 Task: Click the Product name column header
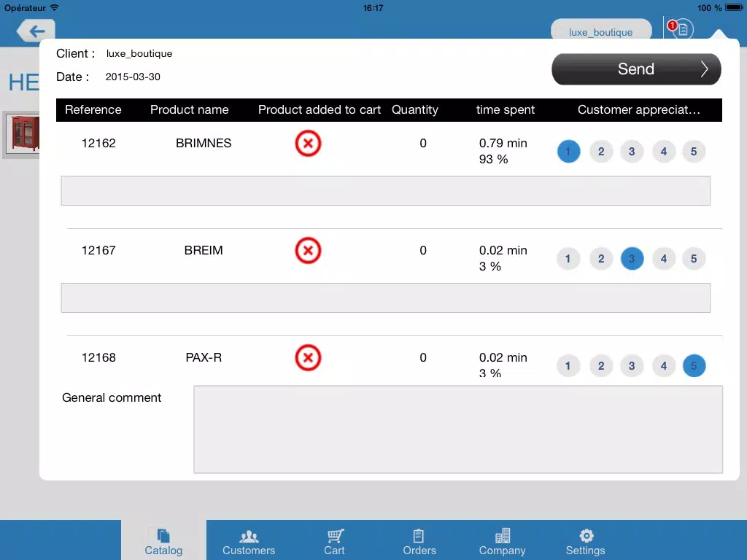tap(189, 109)
